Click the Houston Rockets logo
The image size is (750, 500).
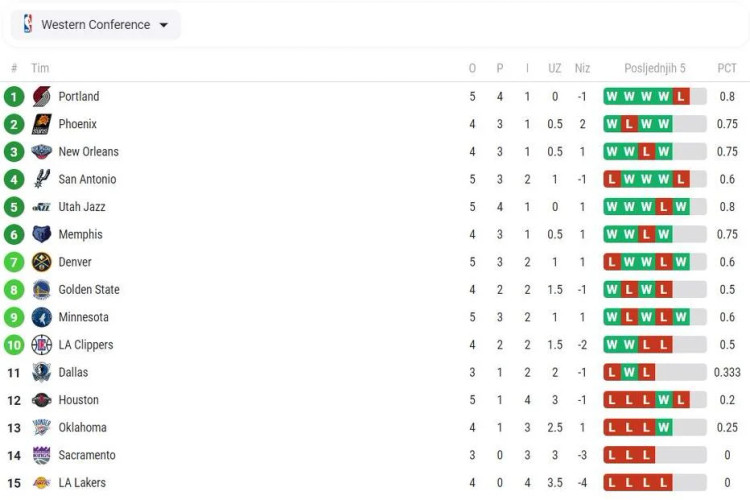[42, 400]
